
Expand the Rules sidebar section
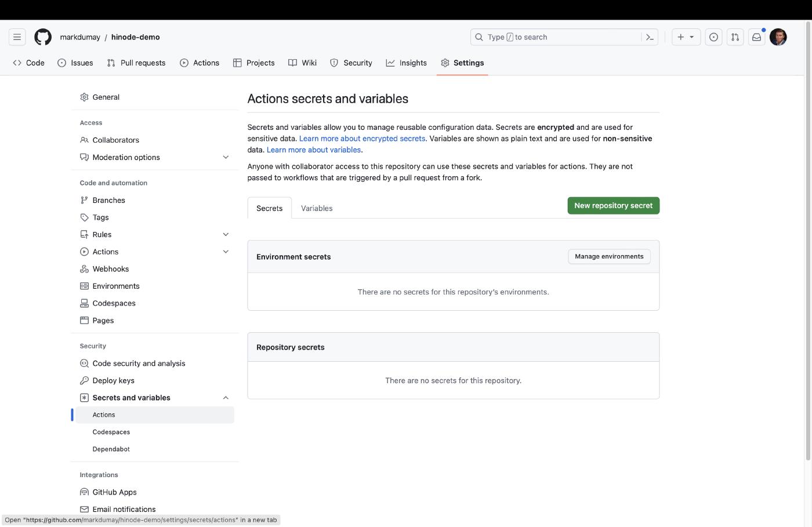(x=226, y=235)
